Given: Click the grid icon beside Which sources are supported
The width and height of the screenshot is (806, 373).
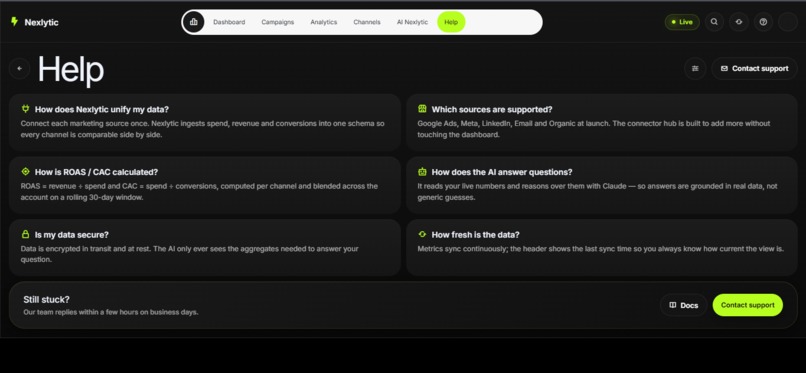Looking at the screenshot, I should 423,109.
